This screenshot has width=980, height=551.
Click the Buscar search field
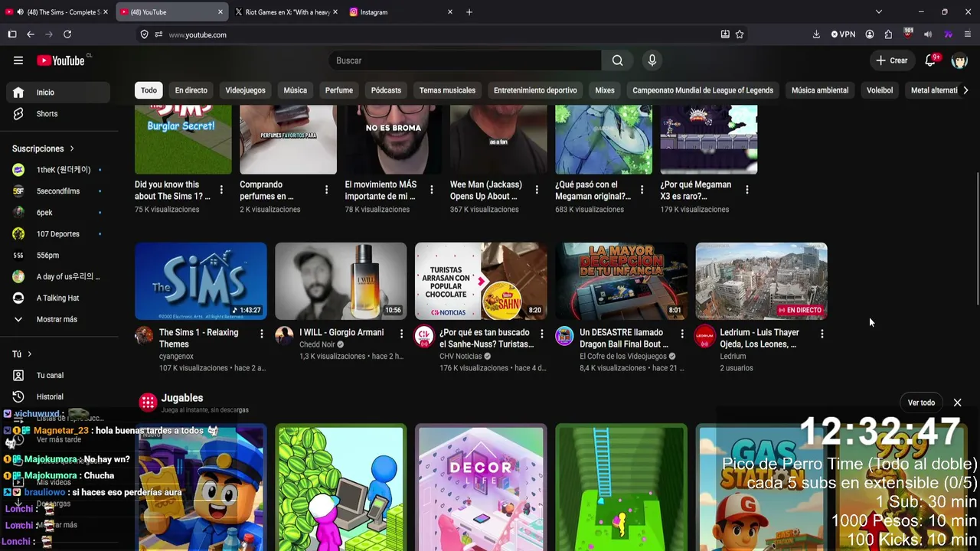coord(465,60)
